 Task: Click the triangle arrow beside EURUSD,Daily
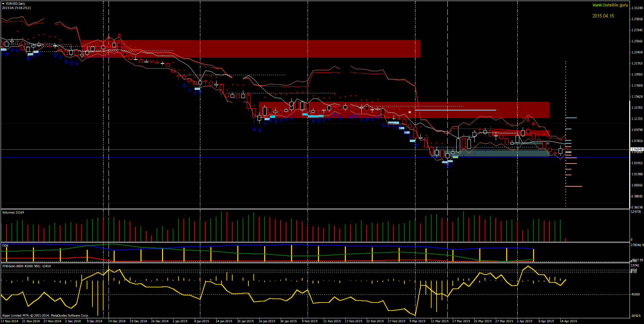3,4
